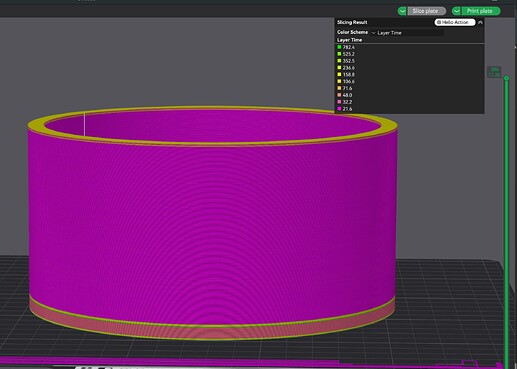Click the Slice plate button
Image resolution: width=517 pixels, height=369 pixels.
(x=426, y=11)
